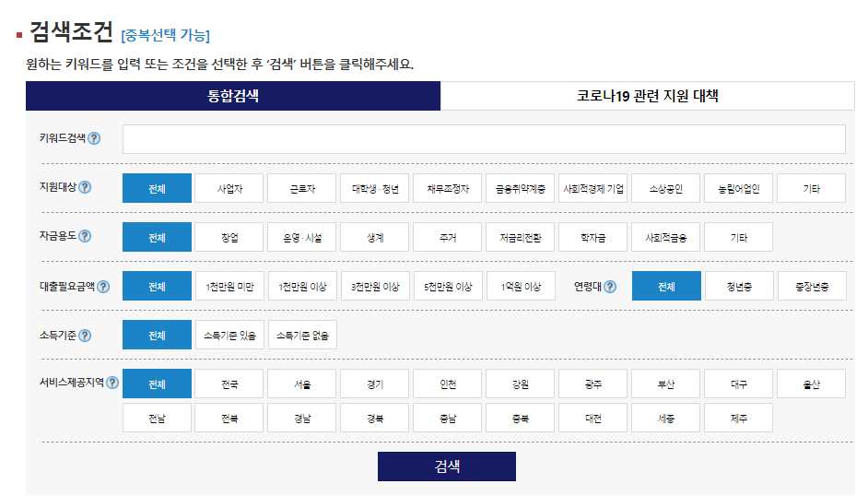Click the question mark icon beside 자금용도

coord(85,236)
